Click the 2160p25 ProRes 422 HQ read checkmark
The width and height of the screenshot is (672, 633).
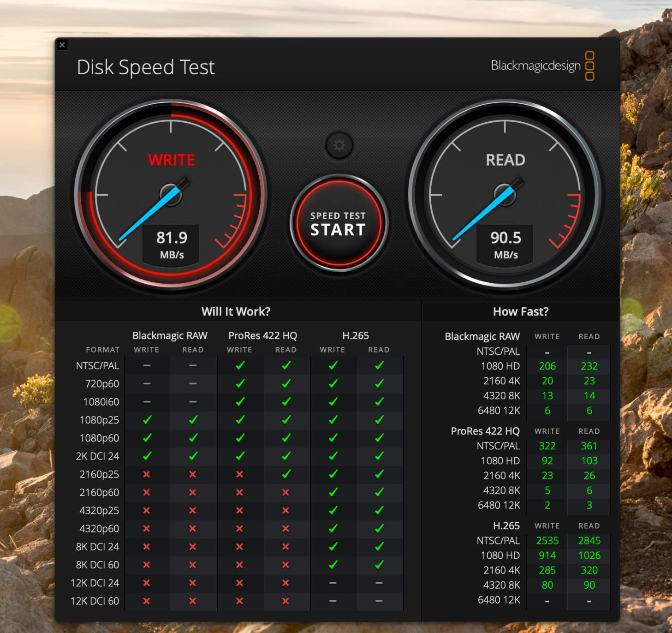[286, 474]
